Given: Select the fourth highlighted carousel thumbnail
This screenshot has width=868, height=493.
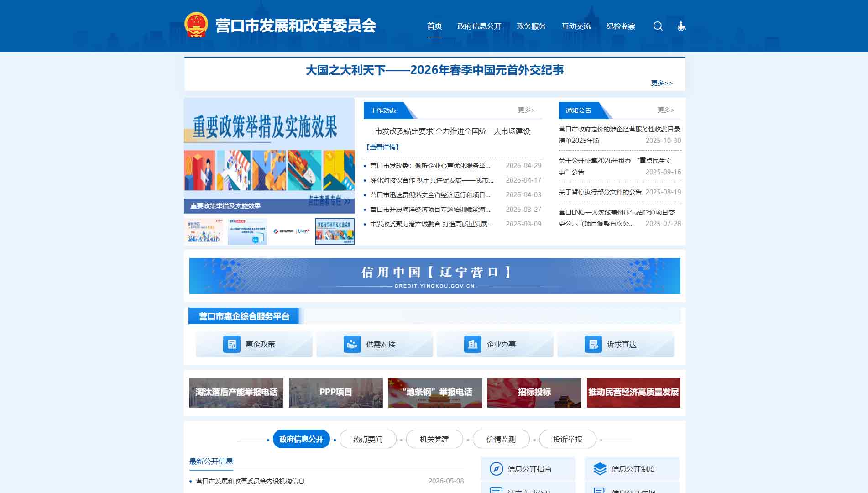Looking at the screenshot, I should click(x=335, y=231).
